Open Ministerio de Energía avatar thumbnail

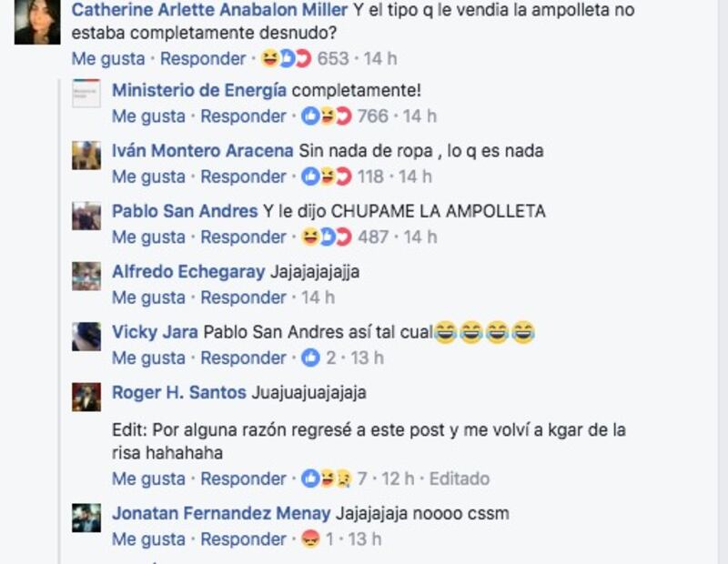(86, 94)
